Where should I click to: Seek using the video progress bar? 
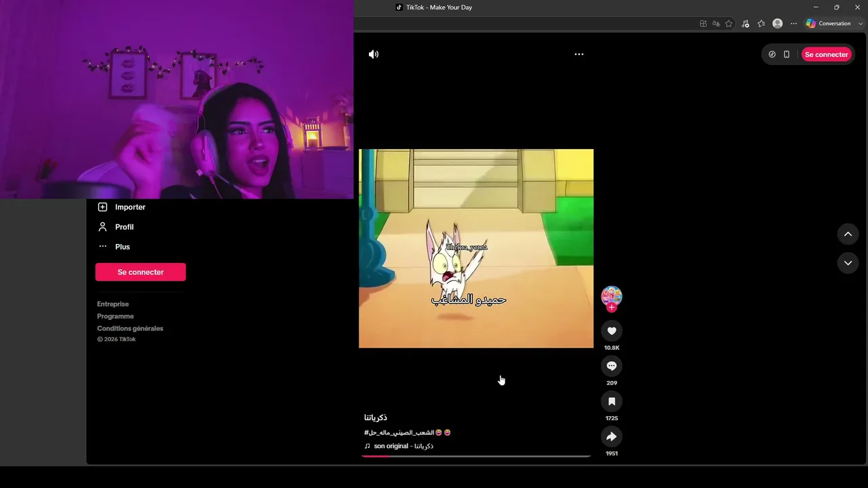pos(476,456)
